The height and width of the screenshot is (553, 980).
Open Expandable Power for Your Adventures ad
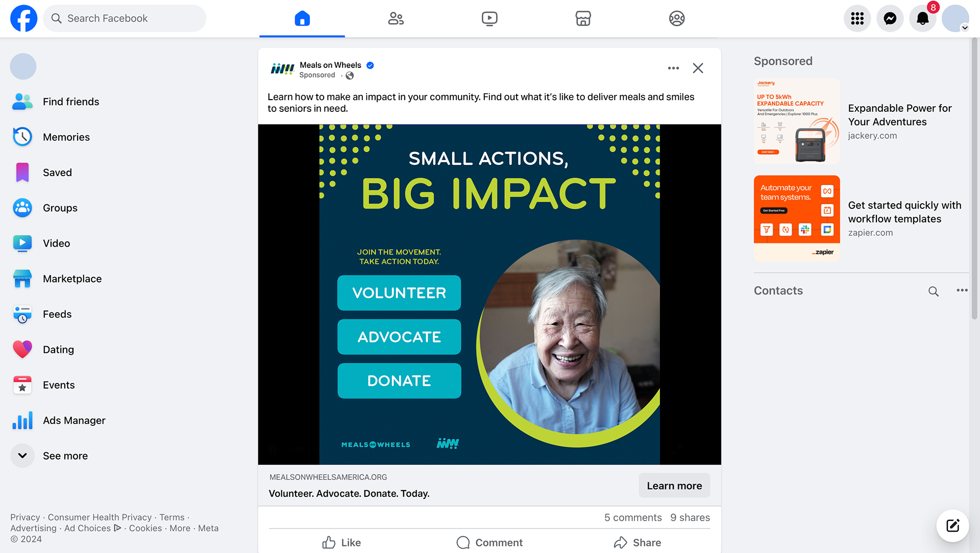tap(899, 115)
